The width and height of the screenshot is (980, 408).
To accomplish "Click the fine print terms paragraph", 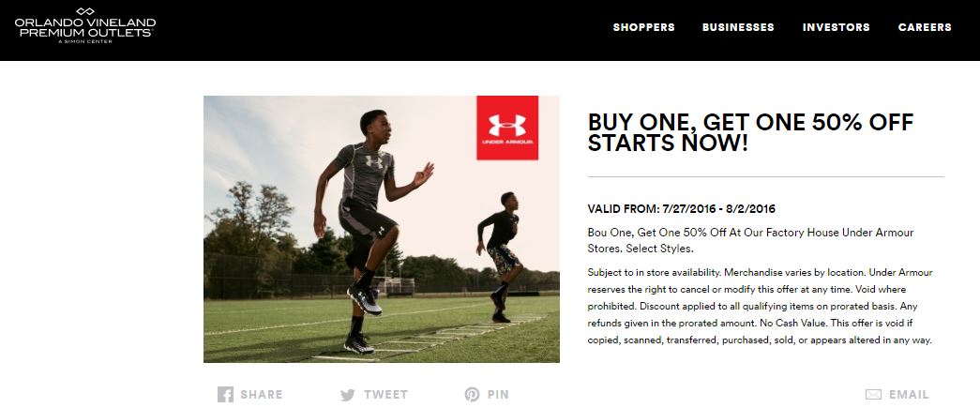I will (760, 306).
